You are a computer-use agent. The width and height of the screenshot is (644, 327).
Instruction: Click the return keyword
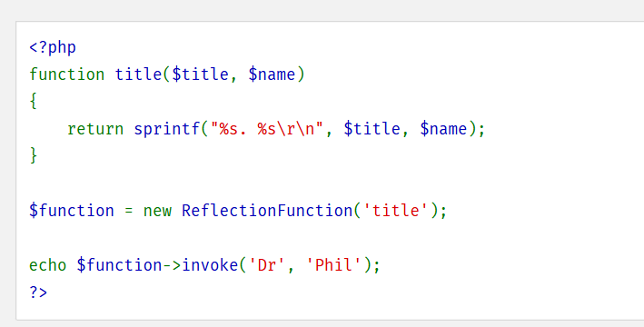click(95, 129)
